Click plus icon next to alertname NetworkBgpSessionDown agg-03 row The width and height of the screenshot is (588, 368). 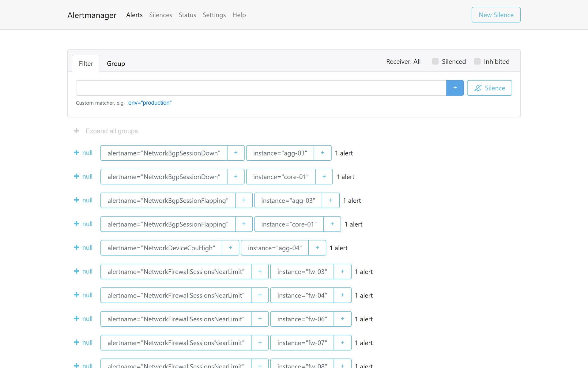point(236,153)
